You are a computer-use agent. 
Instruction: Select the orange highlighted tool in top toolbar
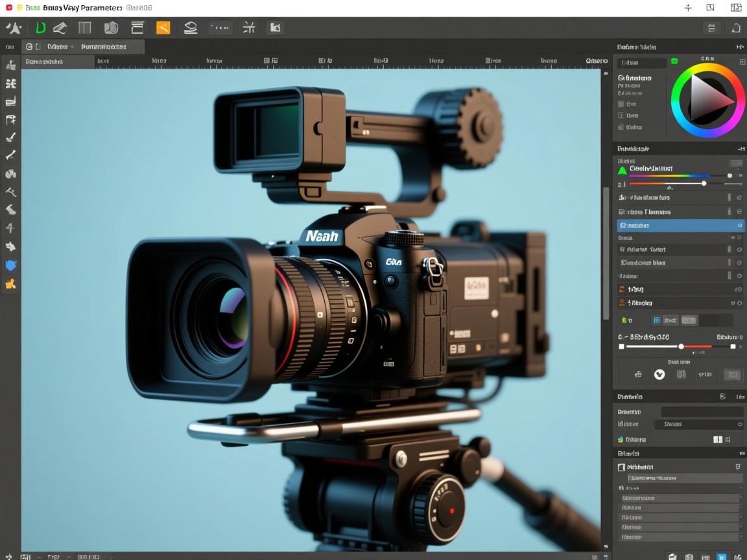click(x=163, y=28)
